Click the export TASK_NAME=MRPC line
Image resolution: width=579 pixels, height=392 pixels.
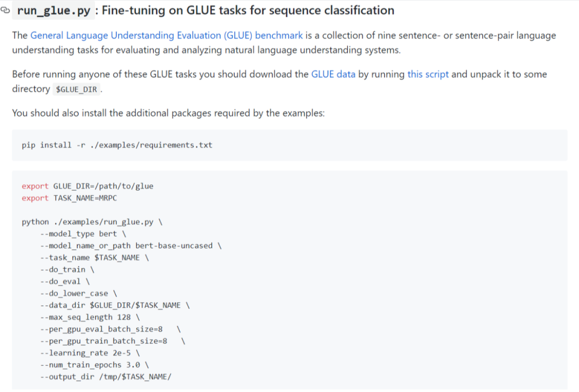point(69,198)
